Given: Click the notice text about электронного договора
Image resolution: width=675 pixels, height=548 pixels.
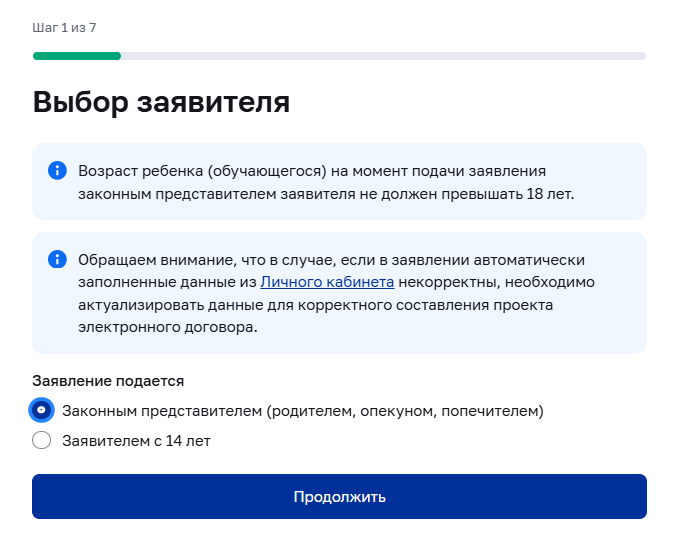Looking at the screenshot, I should (x=336, y=293).
